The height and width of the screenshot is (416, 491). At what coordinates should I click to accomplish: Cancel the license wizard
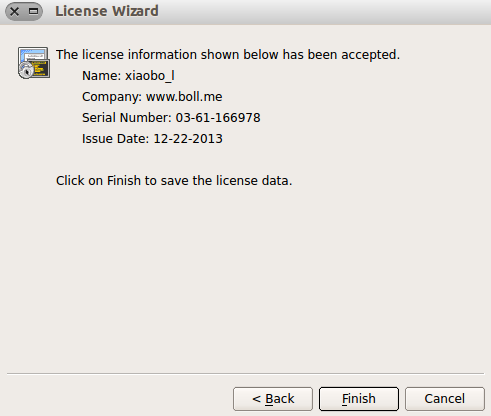point(445,399)
